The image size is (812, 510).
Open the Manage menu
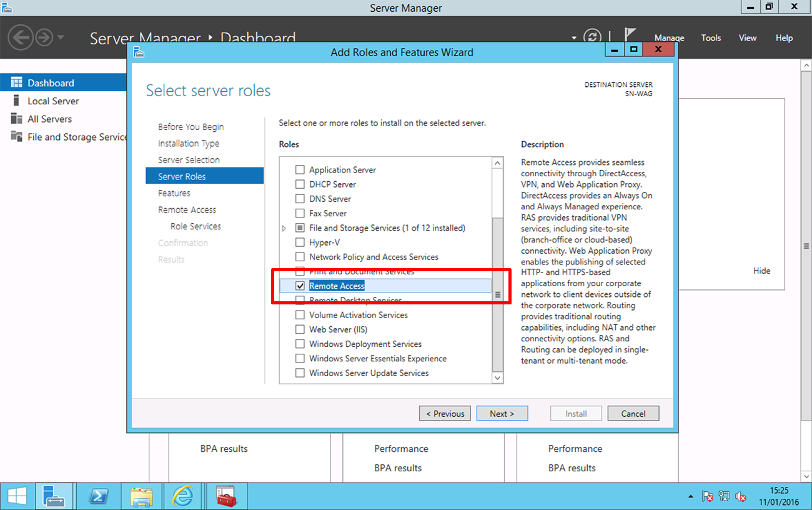[x=669, y=37]
